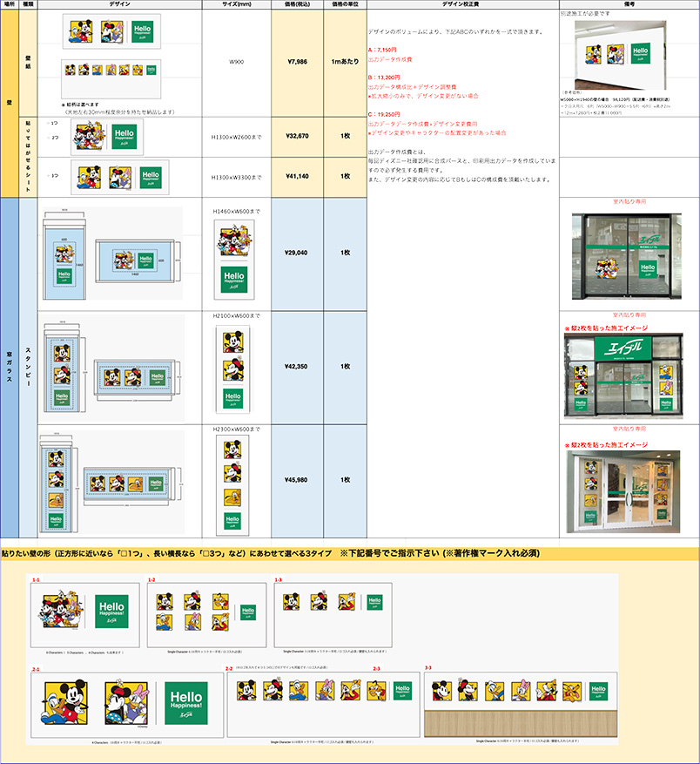Choose the layout sample labeled 1-2
The height and width of the screenshot is (764, 700).
click(x=207, y=615)
